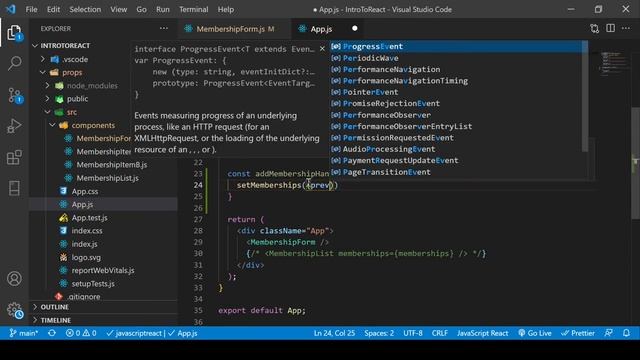Open the editor more actions ellipsis
Viewport: 640px width, 360px height.
point(626,28)
